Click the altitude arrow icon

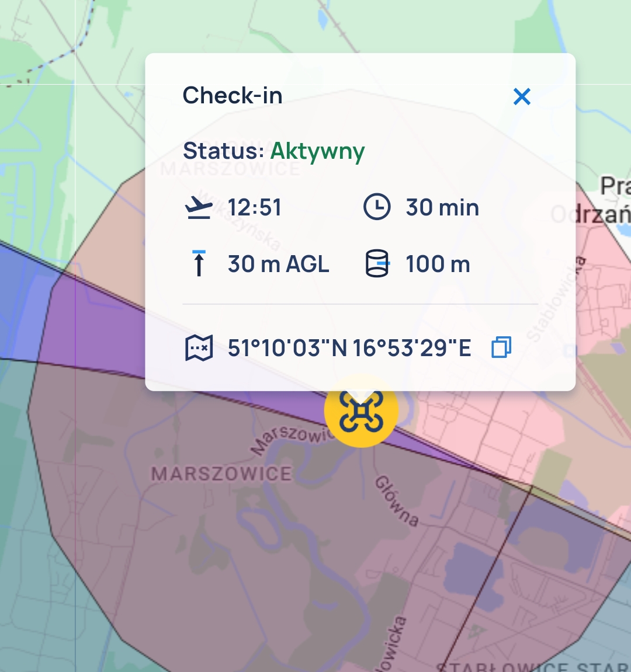click(199, 264)
